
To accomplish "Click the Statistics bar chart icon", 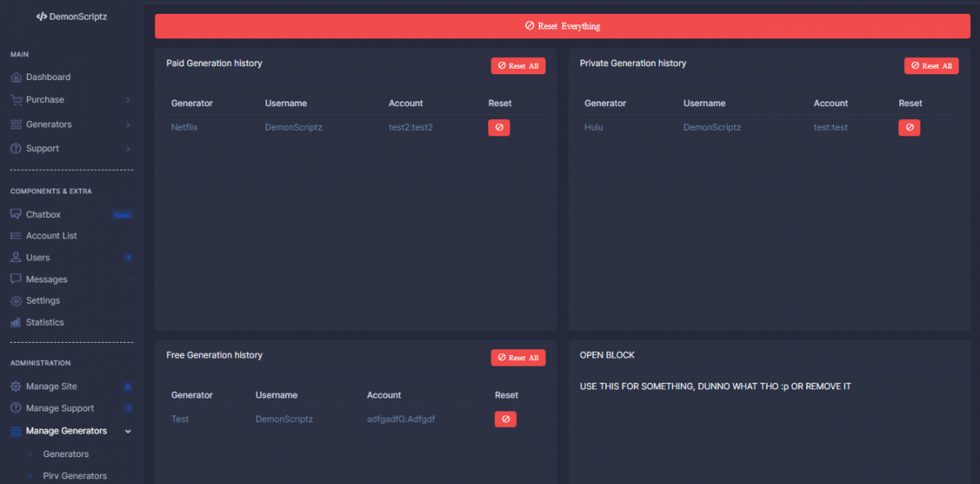I will pyautogui.click(x=16, y=322).
